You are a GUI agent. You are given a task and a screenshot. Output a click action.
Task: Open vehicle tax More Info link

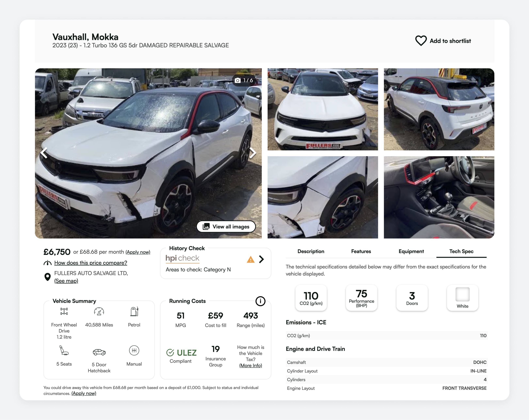(x=250, y=365)
